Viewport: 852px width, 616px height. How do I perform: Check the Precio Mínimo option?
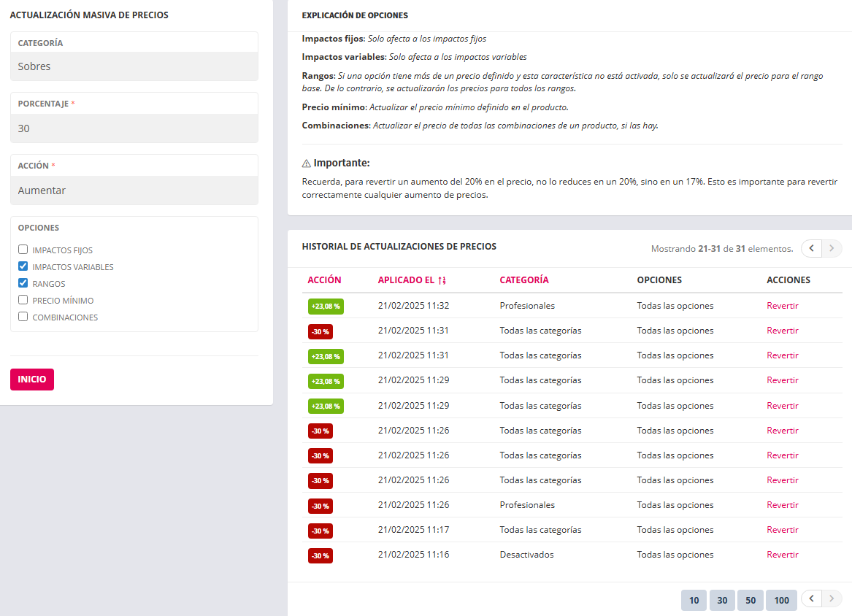coord(23,301)
